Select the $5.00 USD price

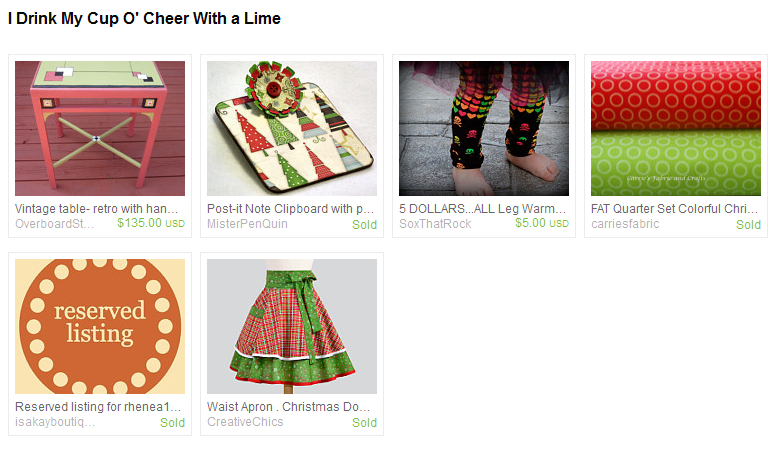542,223
